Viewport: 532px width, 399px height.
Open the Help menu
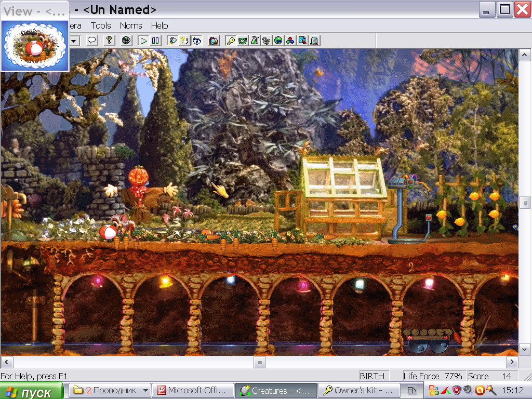tap(159, 26)
